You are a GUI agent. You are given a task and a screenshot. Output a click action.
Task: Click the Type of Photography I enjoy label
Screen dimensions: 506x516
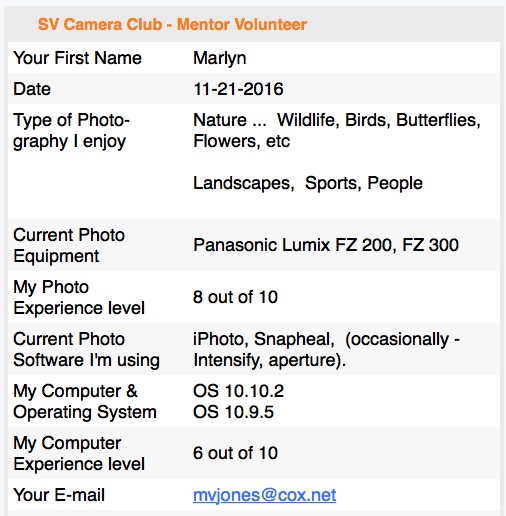71,131
